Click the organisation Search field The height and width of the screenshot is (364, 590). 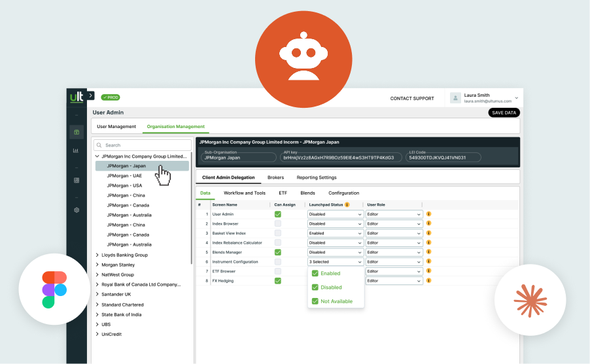coord(143,145)
